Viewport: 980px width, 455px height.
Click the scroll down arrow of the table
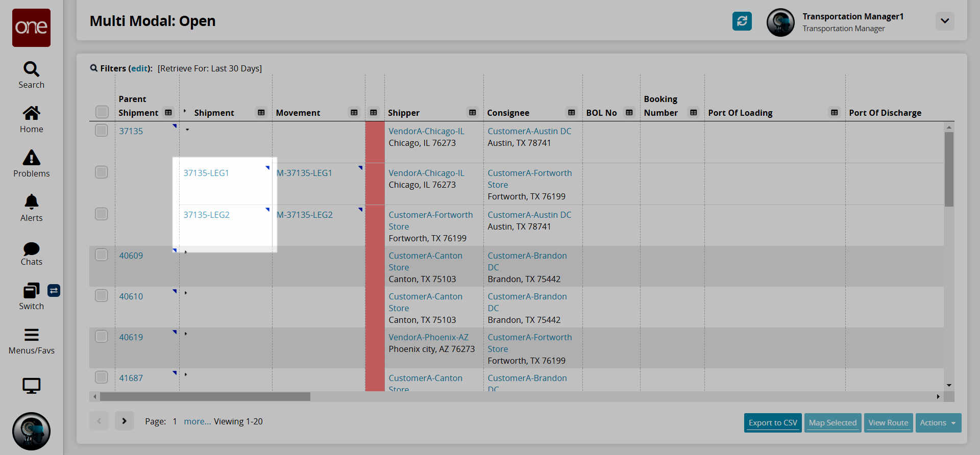949,385
